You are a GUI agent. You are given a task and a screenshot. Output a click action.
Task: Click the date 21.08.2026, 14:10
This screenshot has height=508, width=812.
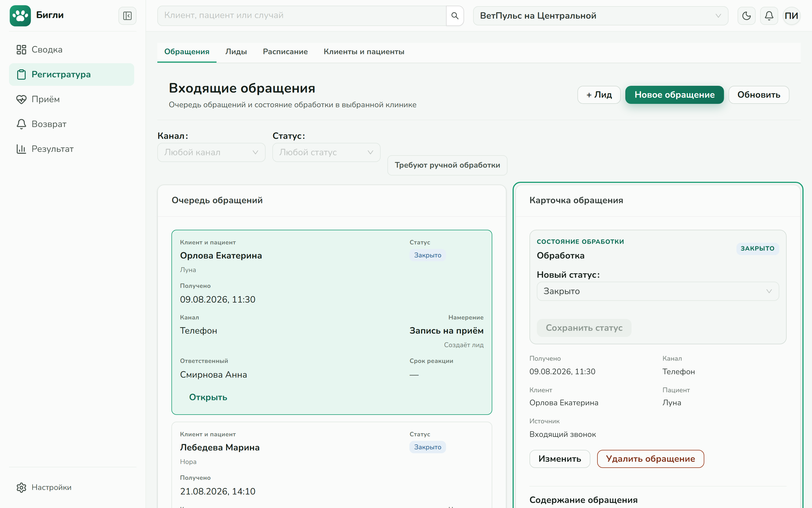point(217,492)
